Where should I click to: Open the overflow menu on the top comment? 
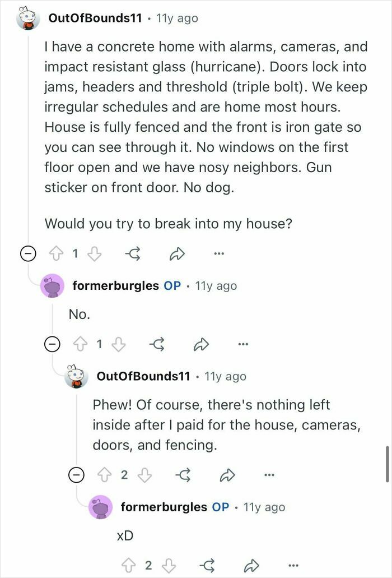[x=219, y=253]
